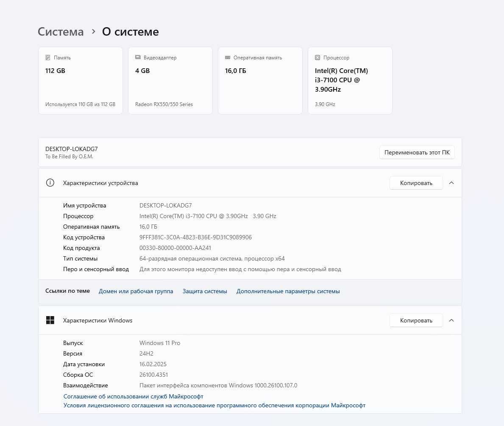Click Используется 110 GB из 112 GB text
The height and width of the screenshot is (426, 504).
(81, 104)
